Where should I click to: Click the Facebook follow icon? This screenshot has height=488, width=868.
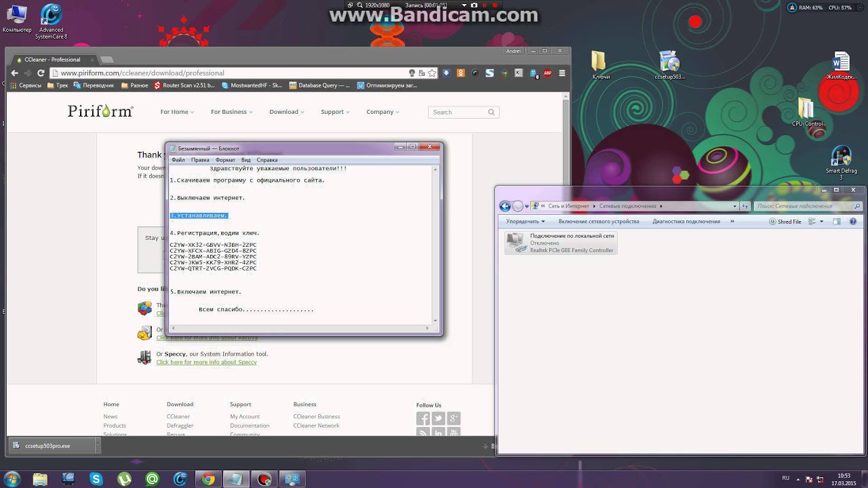point(422,419)
